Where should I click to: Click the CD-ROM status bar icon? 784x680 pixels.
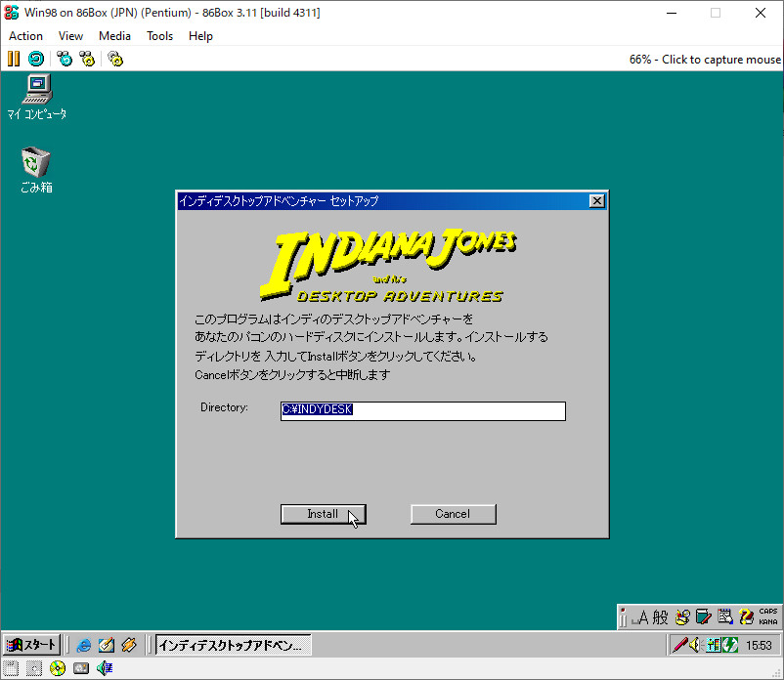[58, 668]
